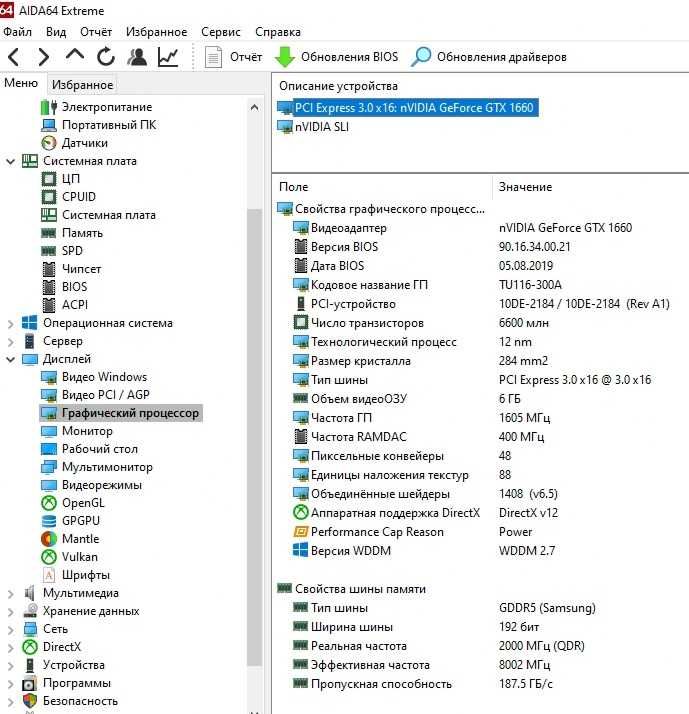Expand the Хранение данных tree node

coord(10,611)
